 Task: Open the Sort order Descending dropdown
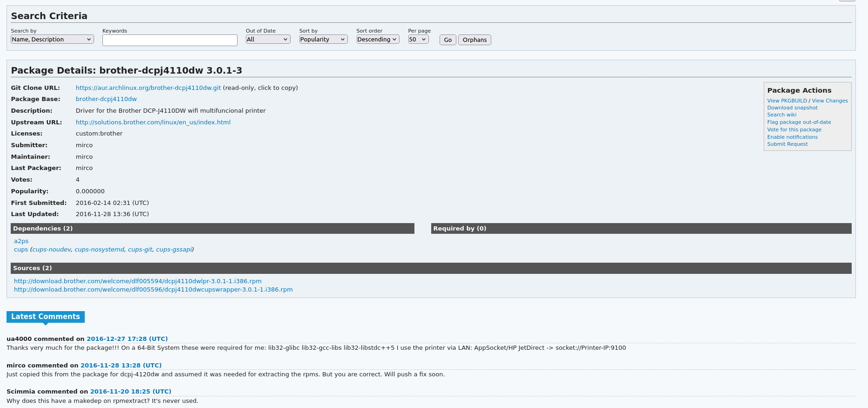tap(378, 40)
